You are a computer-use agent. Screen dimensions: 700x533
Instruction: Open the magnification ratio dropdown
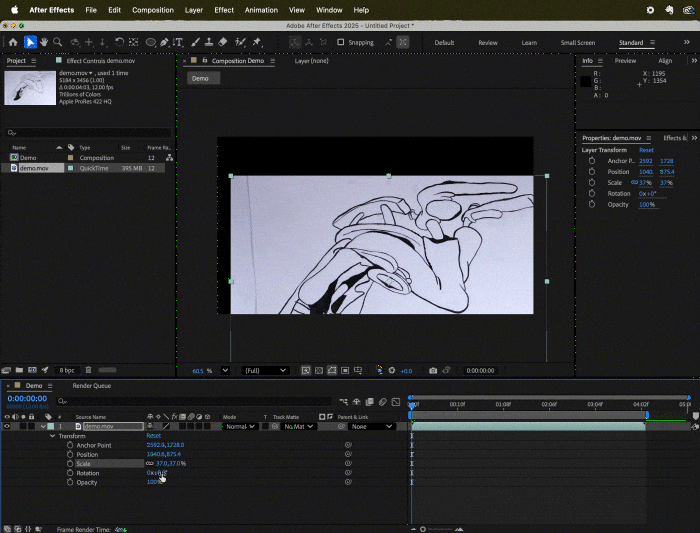(225, 371)
